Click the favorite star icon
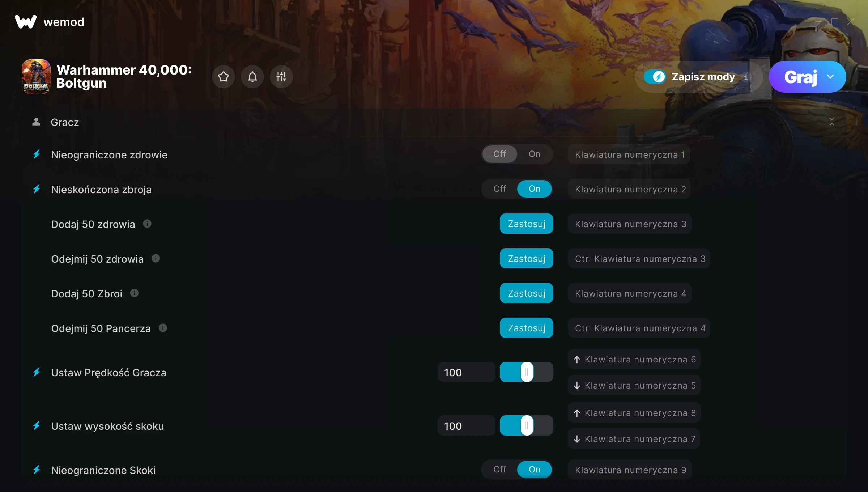 coord(224,77)
